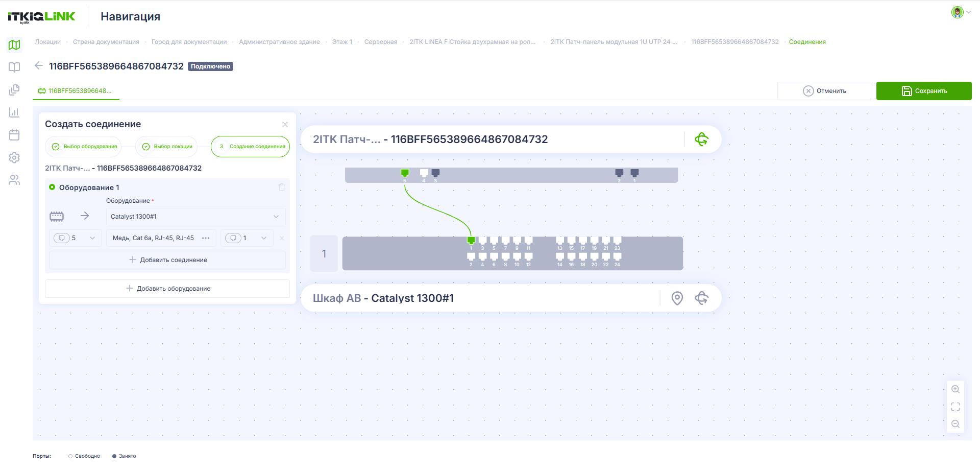Zoom in on the connection diagram
The width and height of the screenshot is (980, 470).
click(x=955, y=389)
